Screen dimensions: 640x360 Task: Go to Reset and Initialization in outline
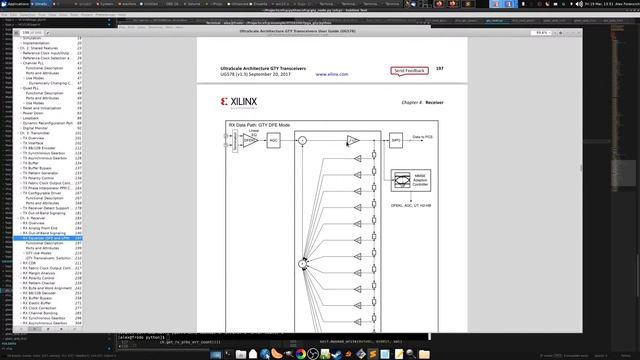(x=42, y=108)
